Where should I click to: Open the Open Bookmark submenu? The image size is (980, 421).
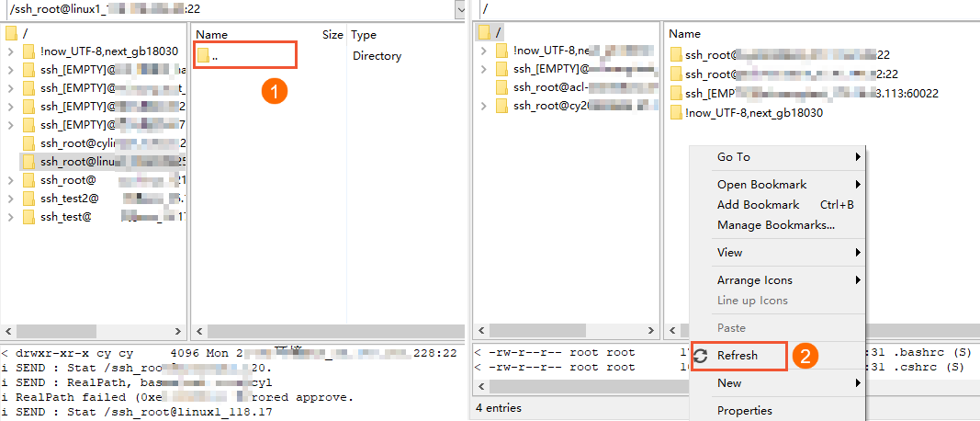coord(779,185)
